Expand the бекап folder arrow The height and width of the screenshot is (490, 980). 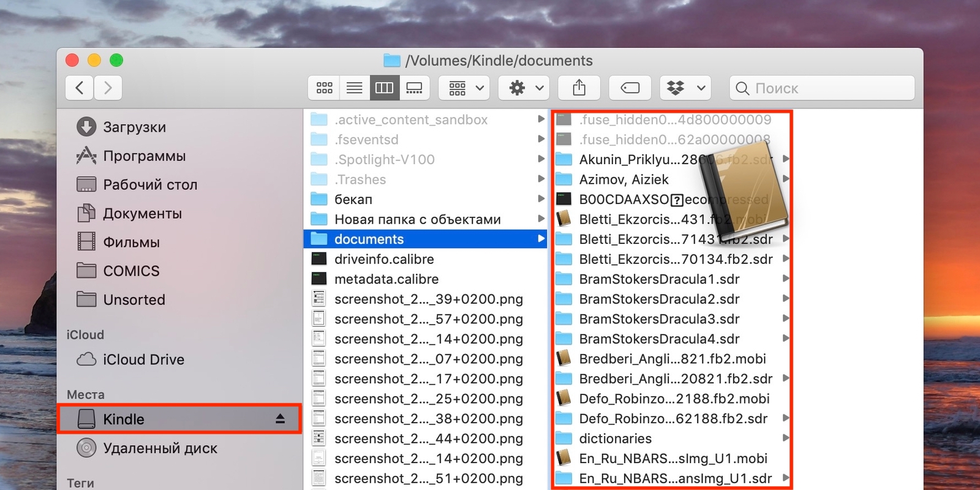tap(541, 199)
